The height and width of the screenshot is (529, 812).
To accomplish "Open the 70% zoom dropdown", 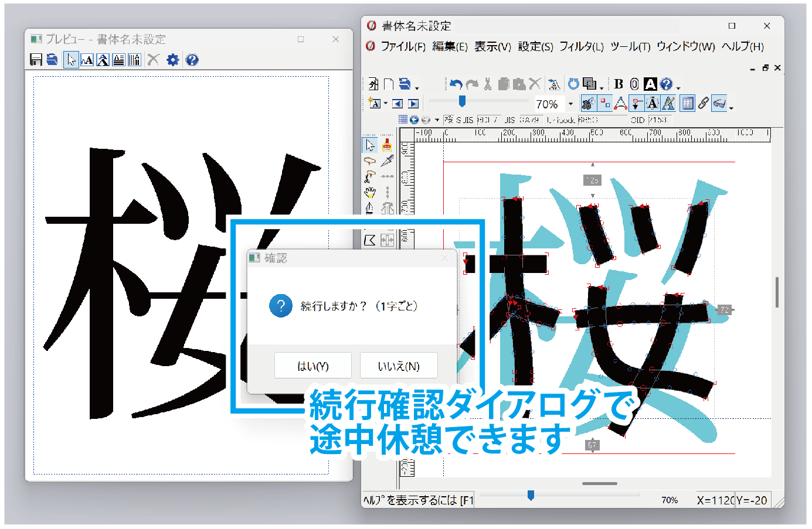I will click(x=570, y=104).
